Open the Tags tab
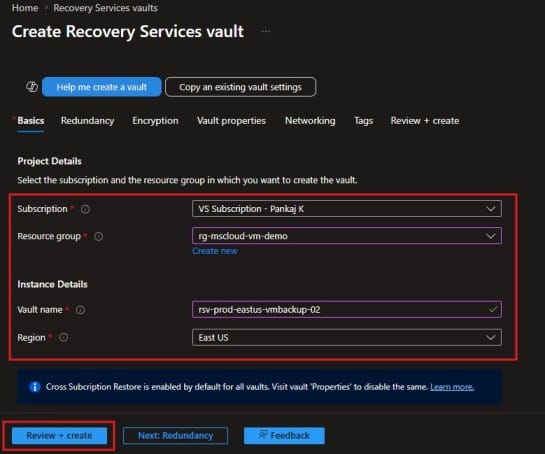545x454 pixels. [x=363, y=121]
